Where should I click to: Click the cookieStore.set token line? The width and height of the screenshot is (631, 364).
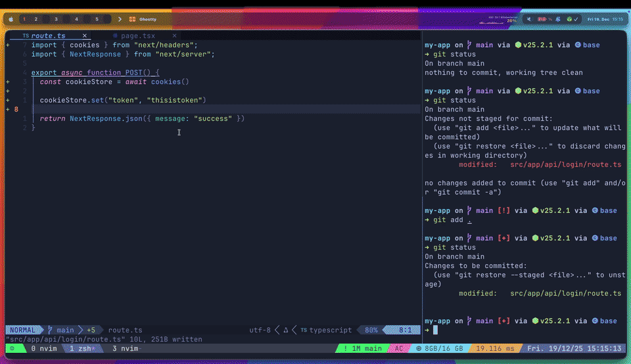[x=123, y=100]
